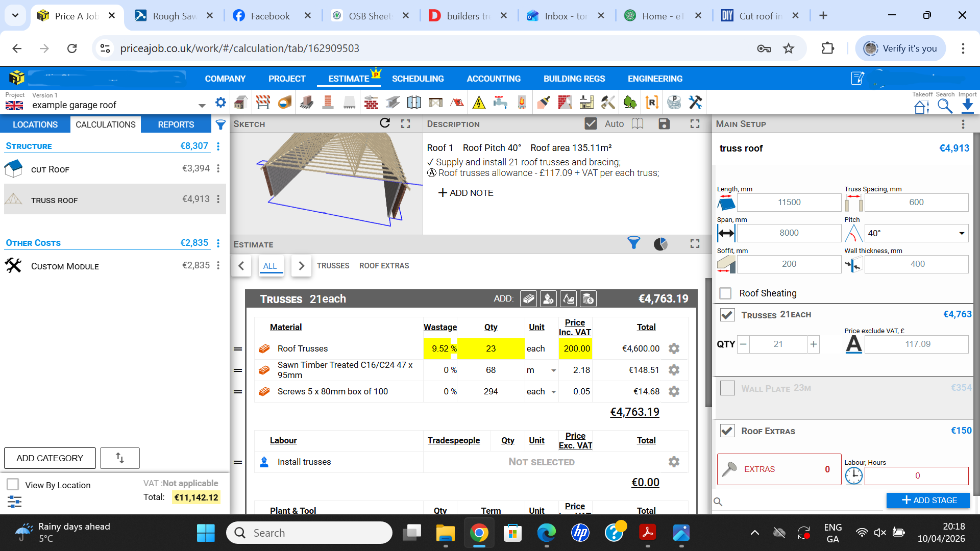
Task: Enable the Roof Sheathing checkbox
Action: coord(725,293)
